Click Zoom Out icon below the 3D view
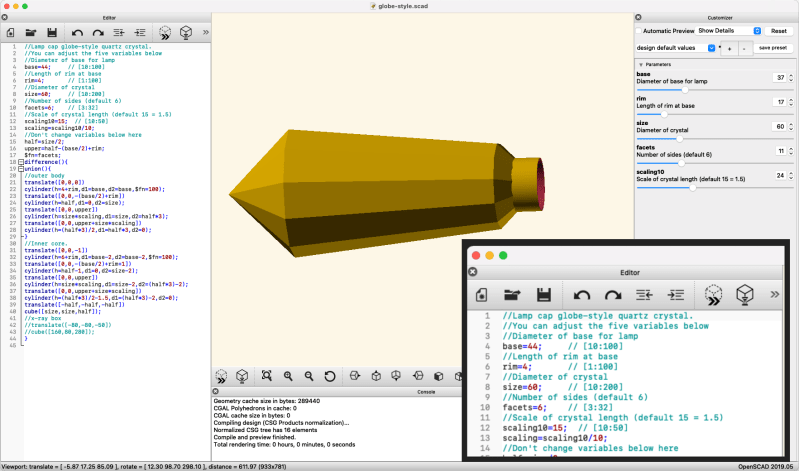Image resolution: width=799 pixels, height=471 pixels. coord(309,376)
